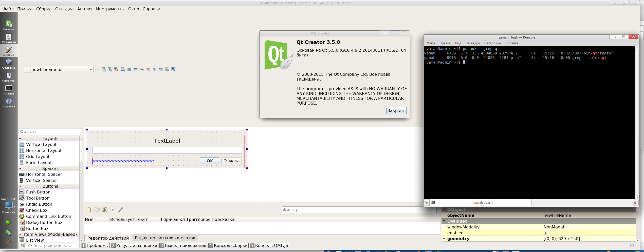Click the close-tab icon in Konsole
Image resolution: width=644 pixels, height=252 pixels.
(x=635, y=203)
